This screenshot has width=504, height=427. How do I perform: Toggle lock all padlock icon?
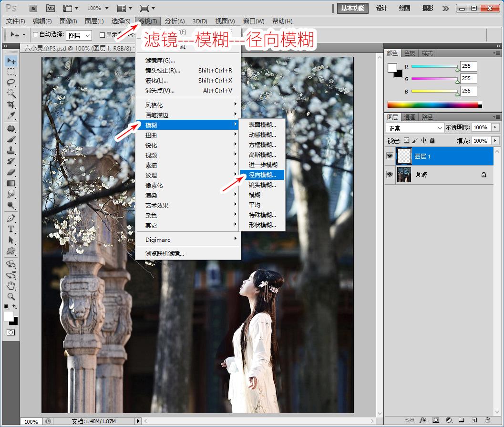432,140
